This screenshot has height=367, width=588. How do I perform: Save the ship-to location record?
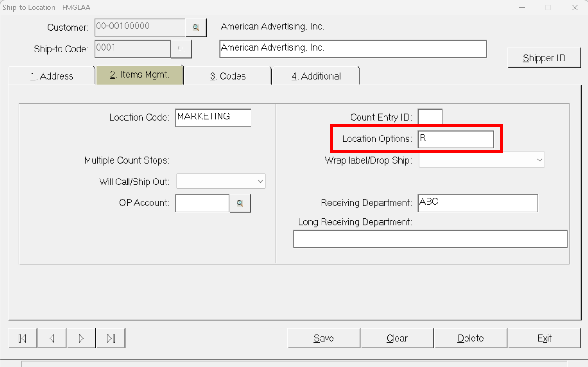tap(324, 338)
